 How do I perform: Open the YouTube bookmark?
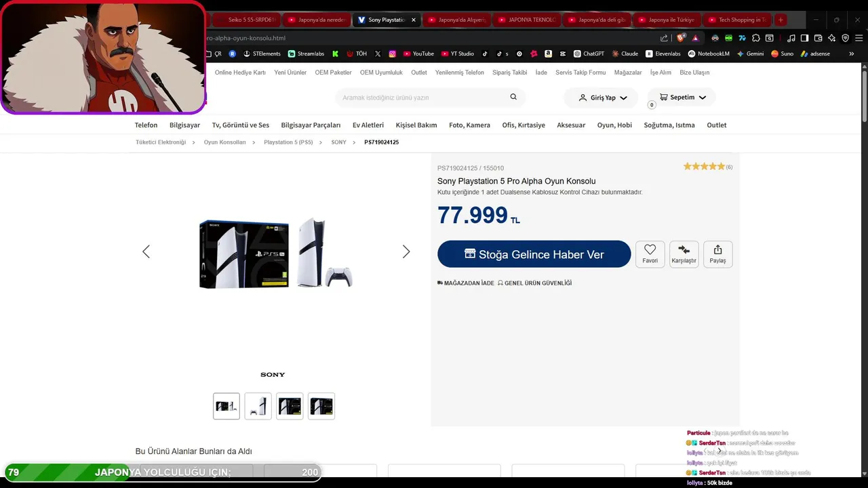(x=418, y=54)
